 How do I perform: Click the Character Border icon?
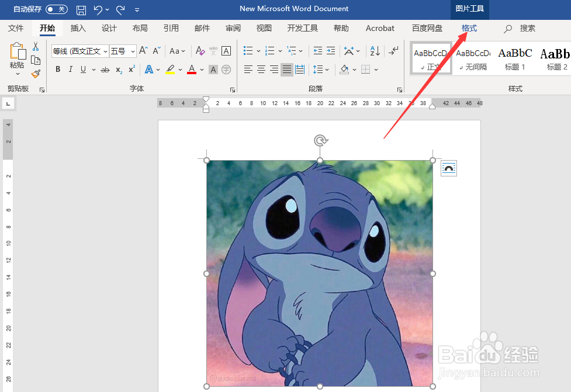[x=226, y=51]
